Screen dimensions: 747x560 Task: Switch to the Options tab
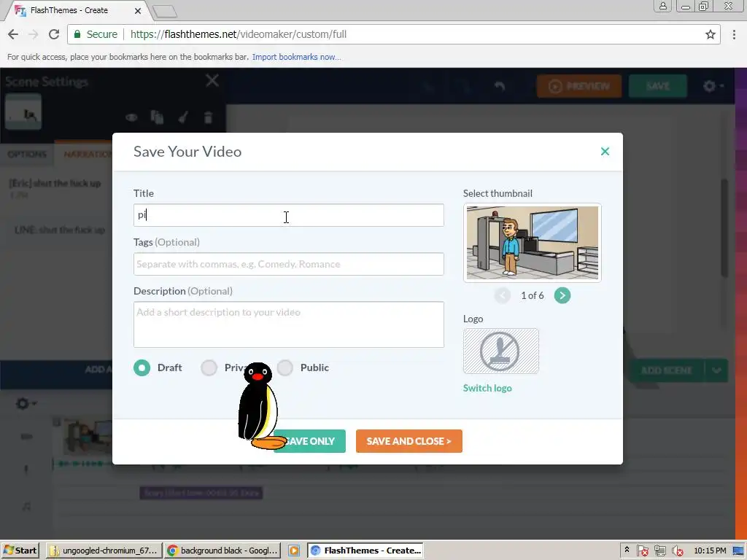27,155
